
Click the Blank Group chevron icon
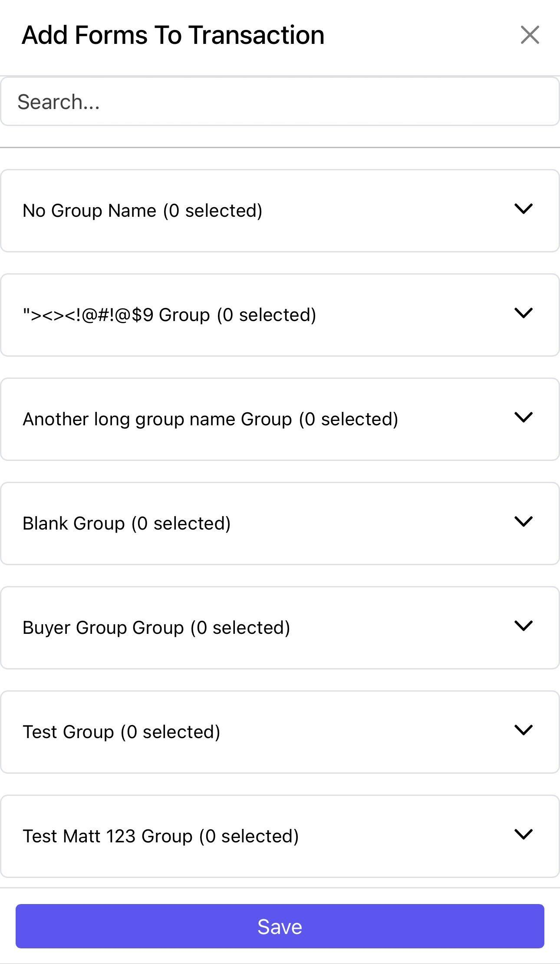[x=523, y=522]
